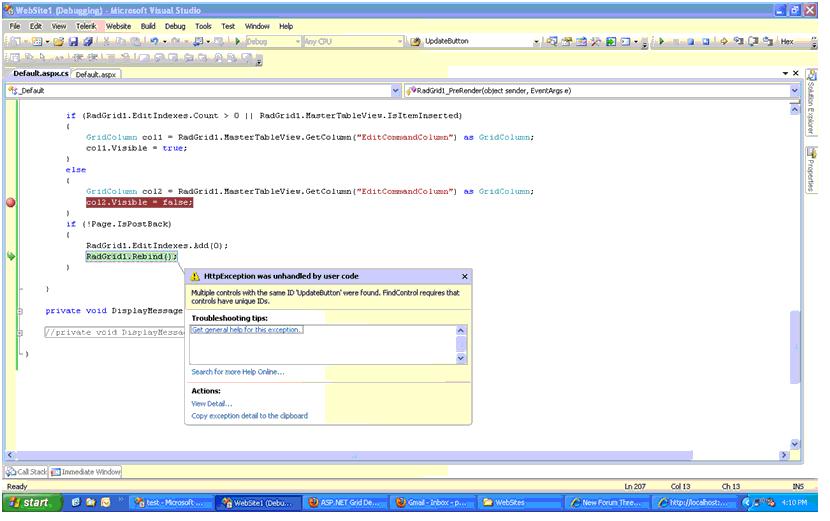Expand the commented DisplayMessage outline region
Screen dimensions: 830x521
[20, 333]
